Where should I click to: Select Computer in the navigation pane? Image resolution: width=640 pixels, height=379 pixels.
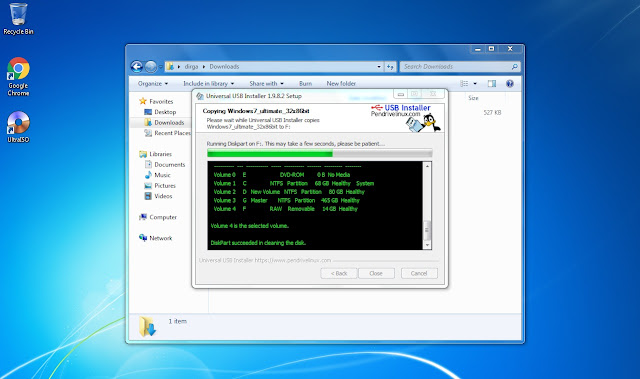point(158,217)
